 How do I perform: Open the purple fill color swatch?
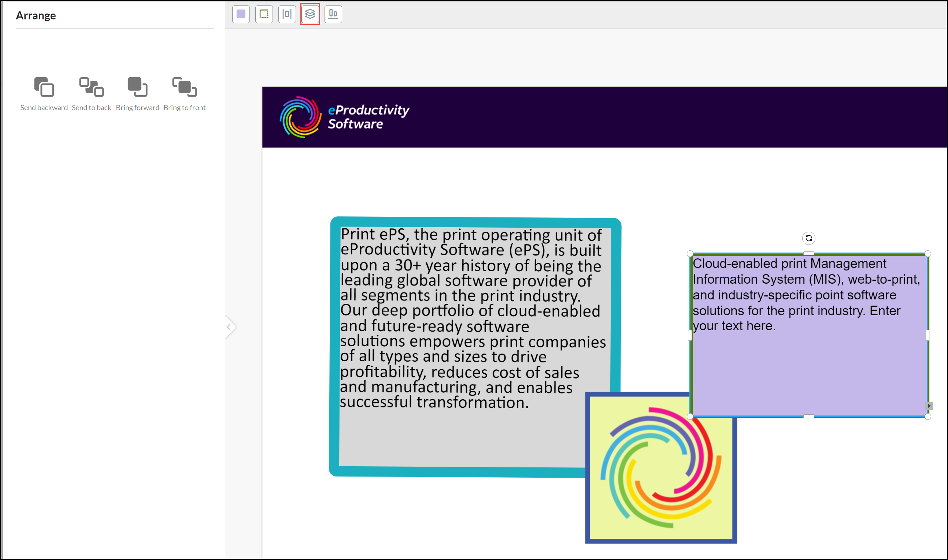click(241, 14)
